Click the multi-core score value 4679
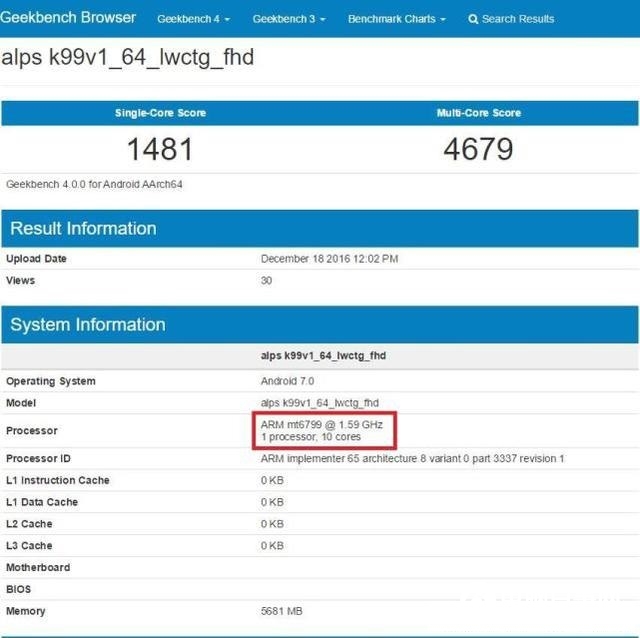640x638 pixels. point(478,150)
